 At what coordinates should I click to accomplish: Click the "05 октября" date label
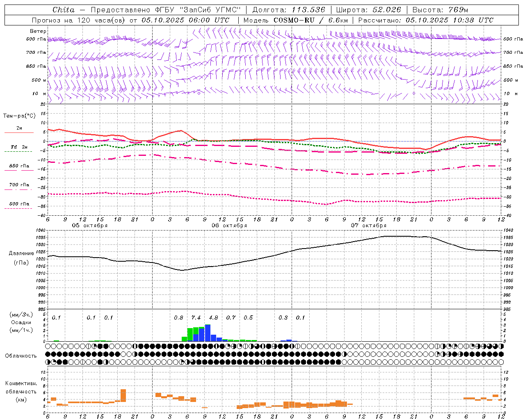[90, 226]
